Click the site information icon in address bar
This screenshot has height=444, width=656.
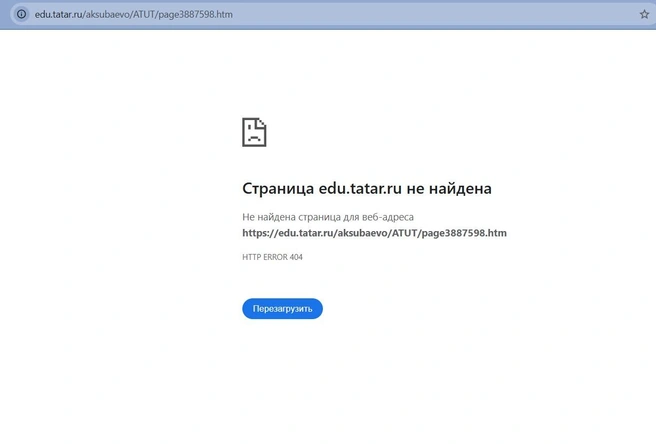click(21, 14)
